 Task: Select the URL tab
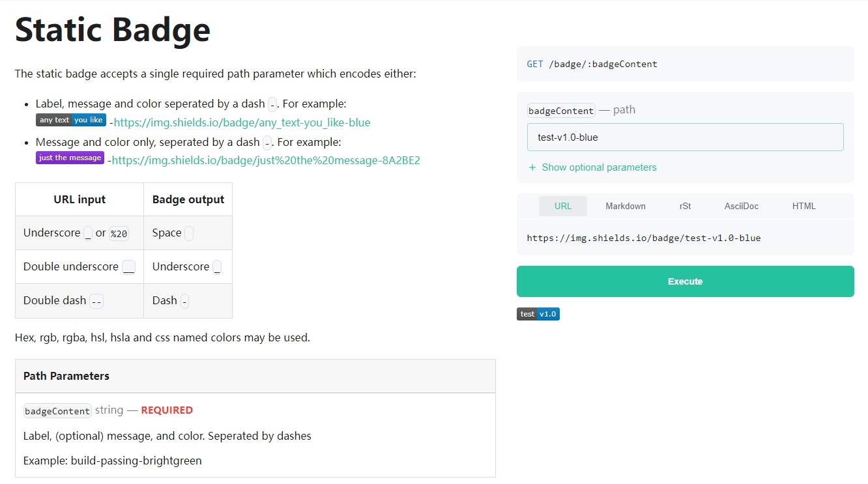tap(562, 206)
